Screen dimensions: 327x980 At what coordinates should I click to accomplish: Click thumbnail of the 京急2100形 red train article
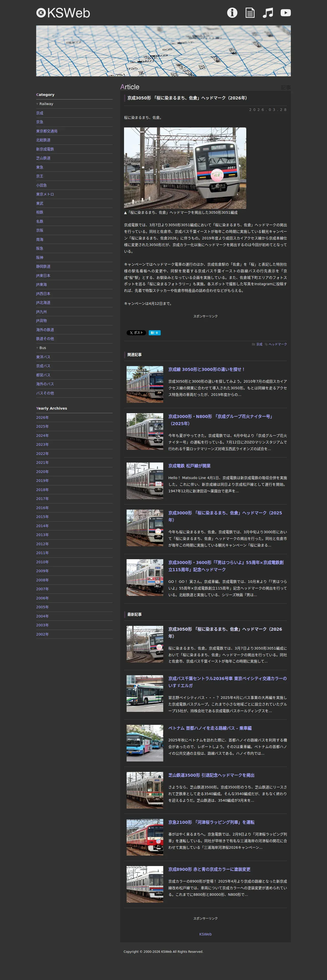coord(145,837)
